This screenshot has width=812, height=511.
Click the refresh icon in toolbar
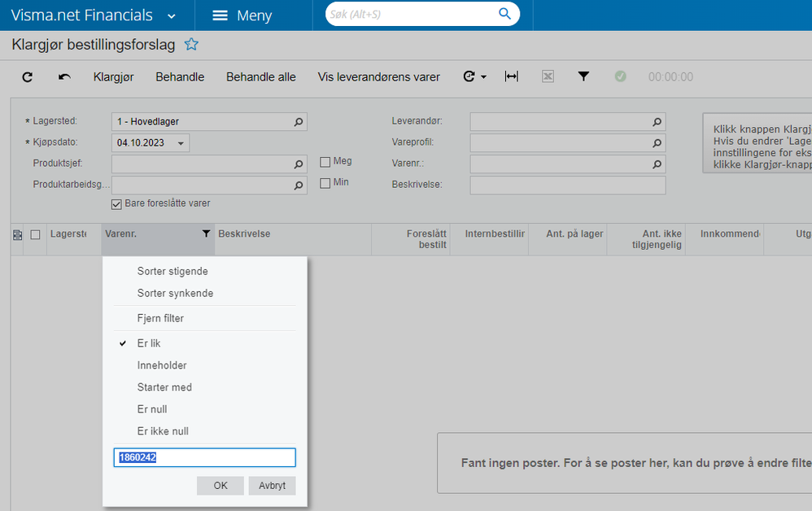(28, 77)
